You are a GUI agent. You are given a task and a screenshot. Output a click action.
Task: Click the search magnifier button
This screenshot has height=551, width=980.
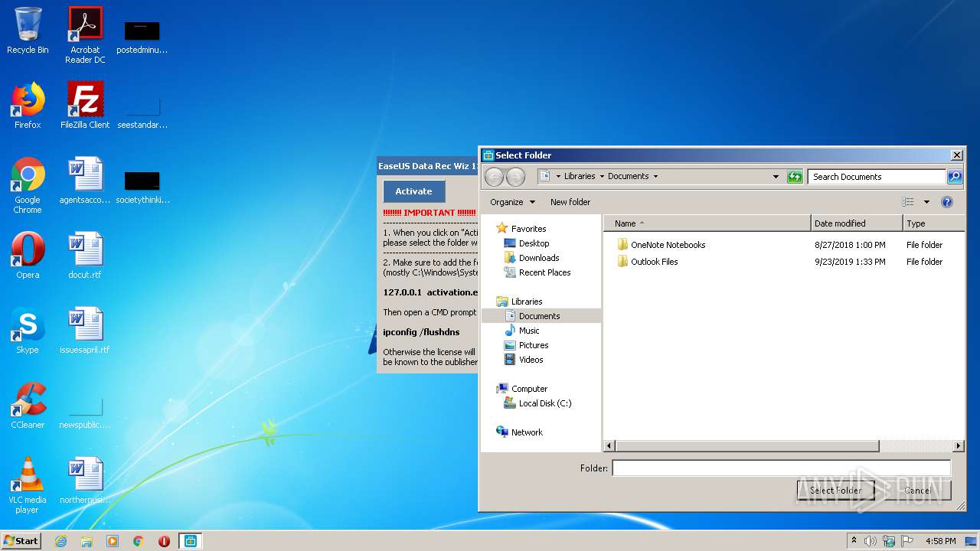(x=954, y=177)
